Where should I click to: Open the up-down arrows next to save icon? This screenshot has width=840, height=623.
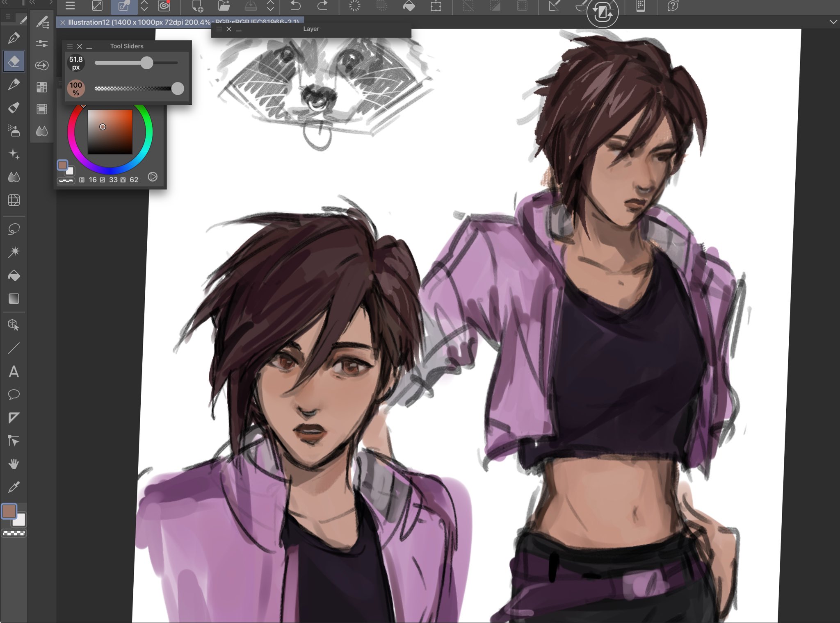[270, 6]
